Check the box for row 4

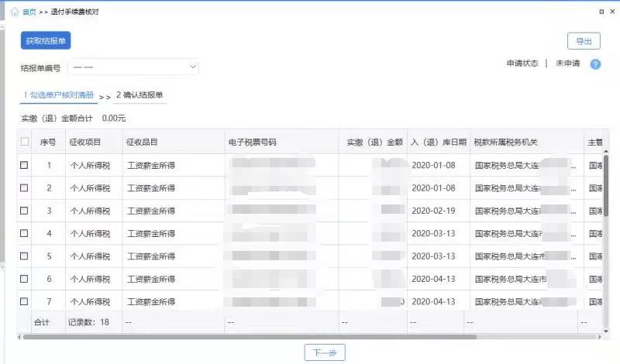pyautogui.click(x=24, y=233)
